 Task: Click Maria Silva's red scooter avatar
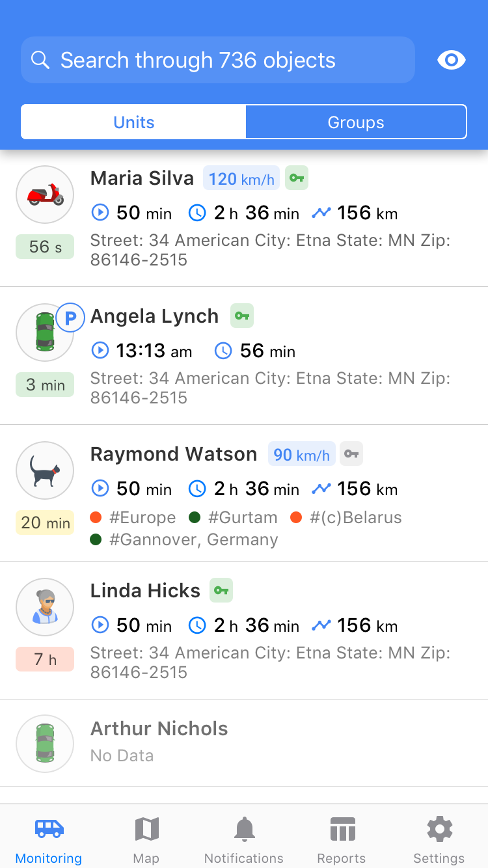44,194
